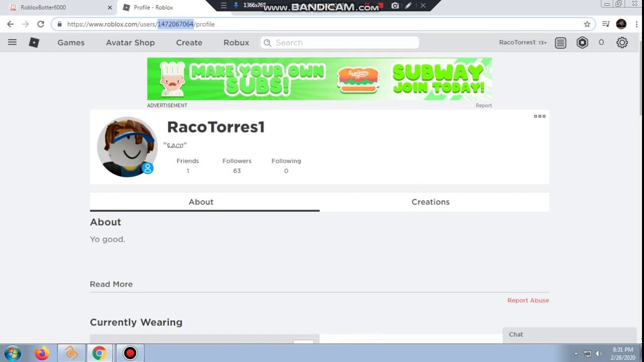Click the Bandicam hamburger menu icon
Viewport: 644px width, 362px height.
(x=223, y=6)
